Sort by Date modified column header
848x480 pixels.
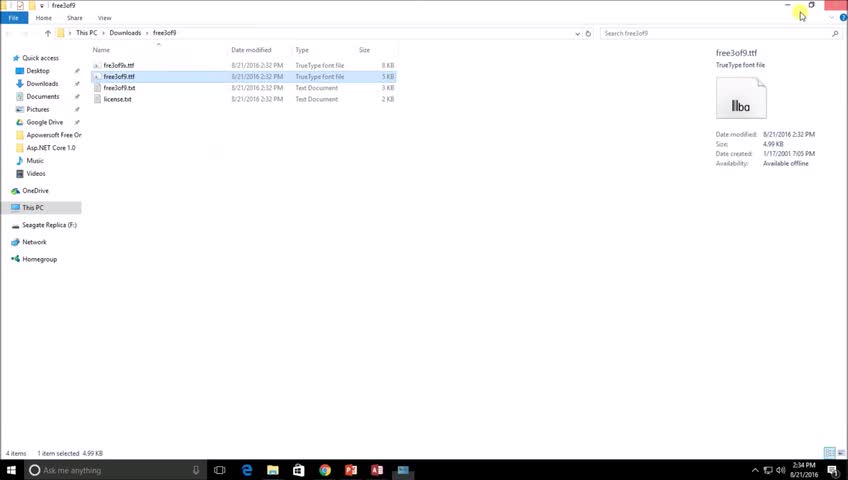251,50
